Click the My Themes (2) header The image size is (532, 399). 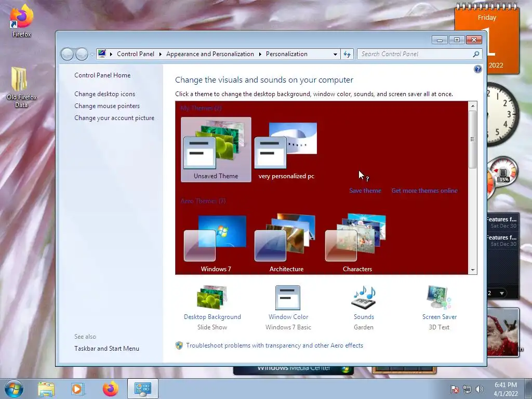click(201, 108)
